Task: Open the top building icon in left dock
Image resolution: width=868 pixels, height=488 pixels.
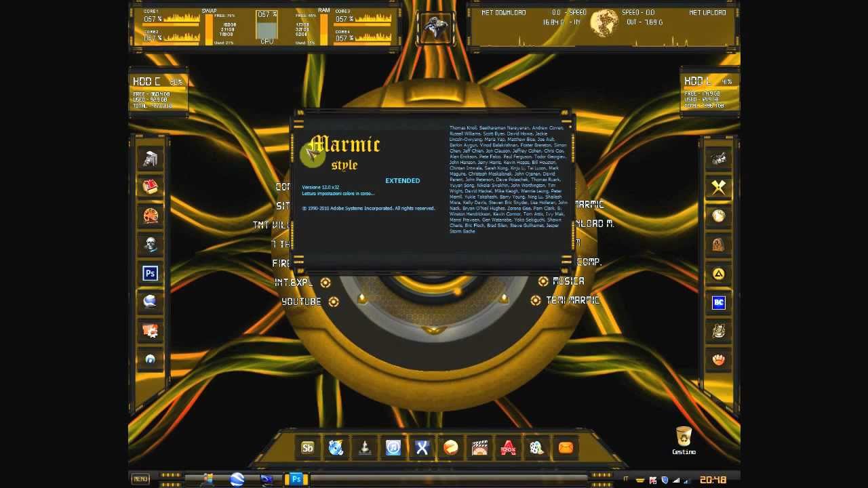Action: pyautogui.click(x=150, y=159)
